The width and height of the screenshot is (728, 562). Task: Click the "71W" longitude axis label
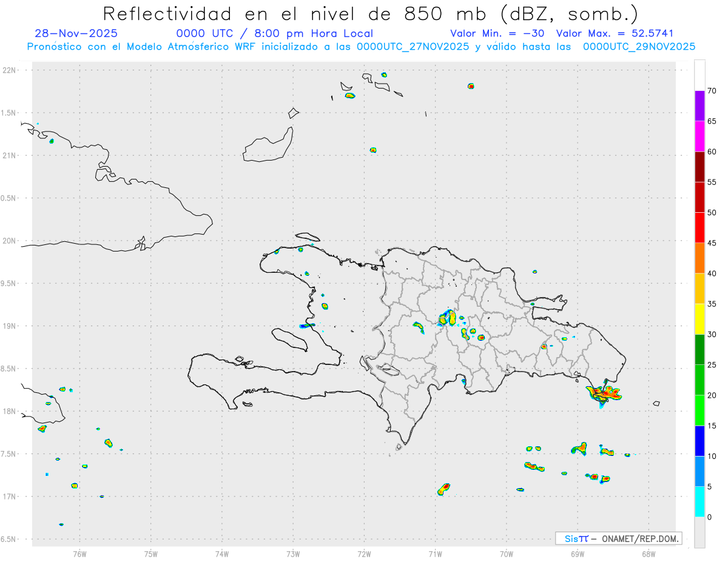tap(435, 554)
